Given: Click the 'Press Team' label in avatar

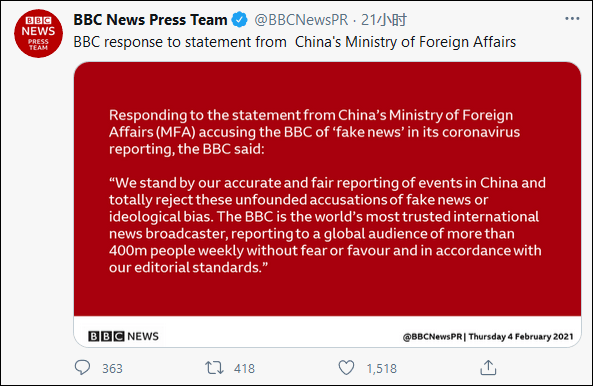Looking at the screenshot, I should click(38, 45).
